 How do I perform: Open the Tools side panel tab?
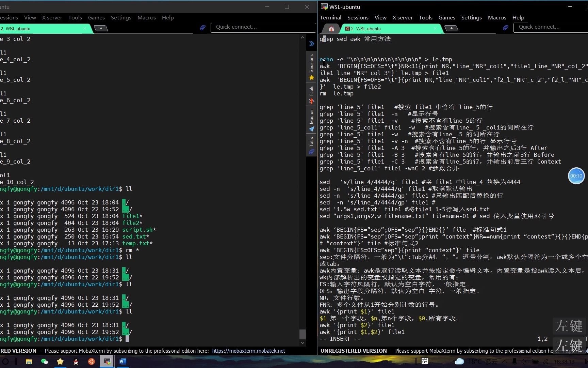[311, 94]
